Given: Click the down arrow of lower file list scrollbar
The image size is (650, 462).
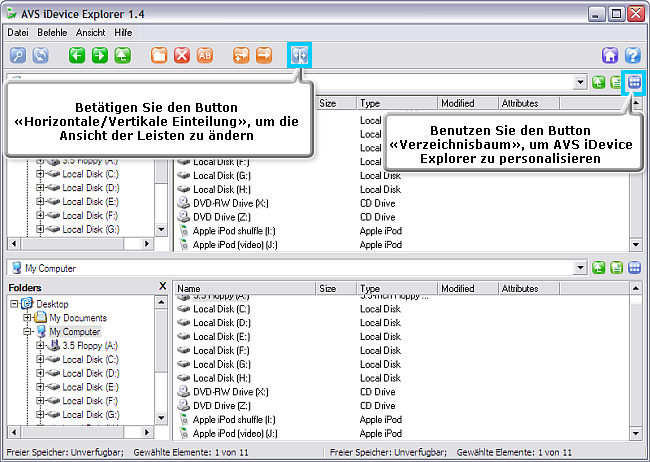Looking at the screenshot, I should click(635, 434).
